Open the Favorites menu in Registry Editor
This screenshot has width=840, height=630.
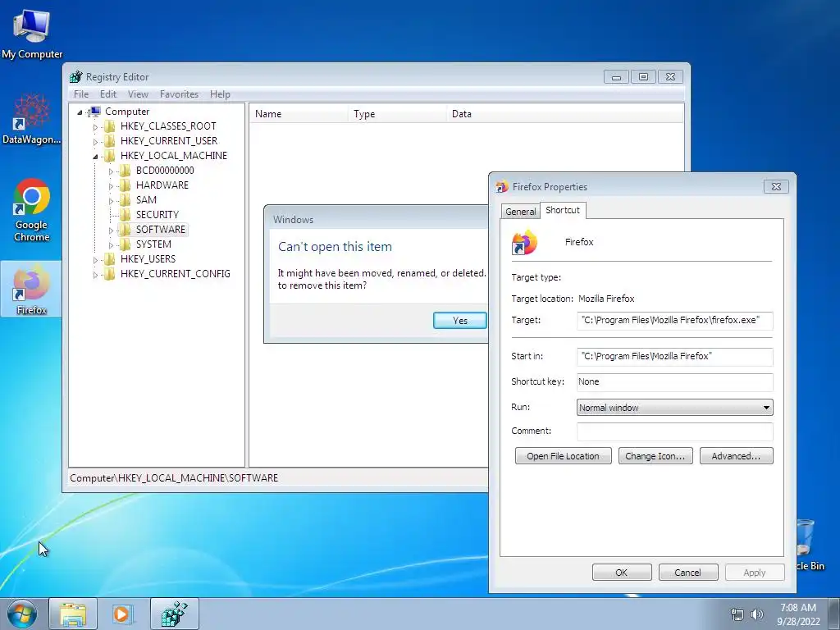[180, 94]
